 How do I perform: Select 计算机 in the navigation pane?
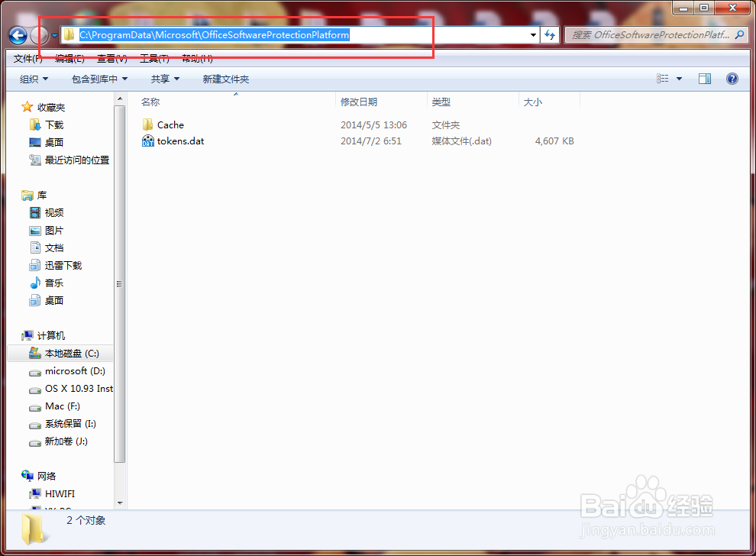[x=50, y=335]
